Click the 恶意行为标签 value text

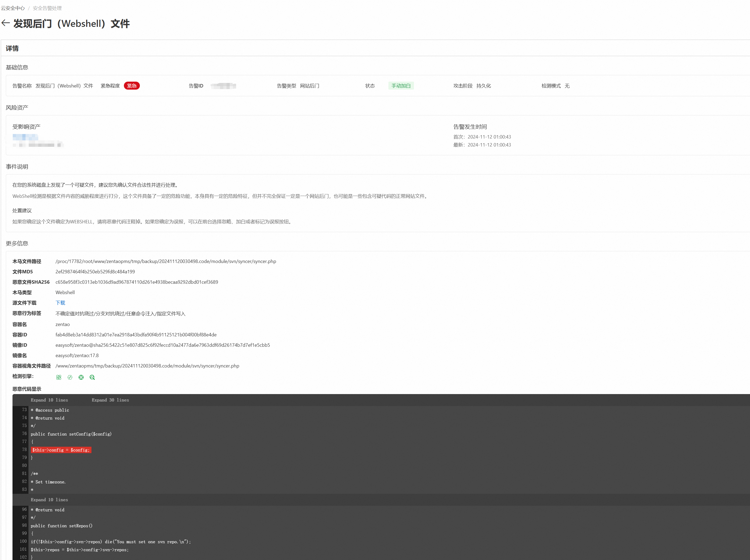(121, 314)
